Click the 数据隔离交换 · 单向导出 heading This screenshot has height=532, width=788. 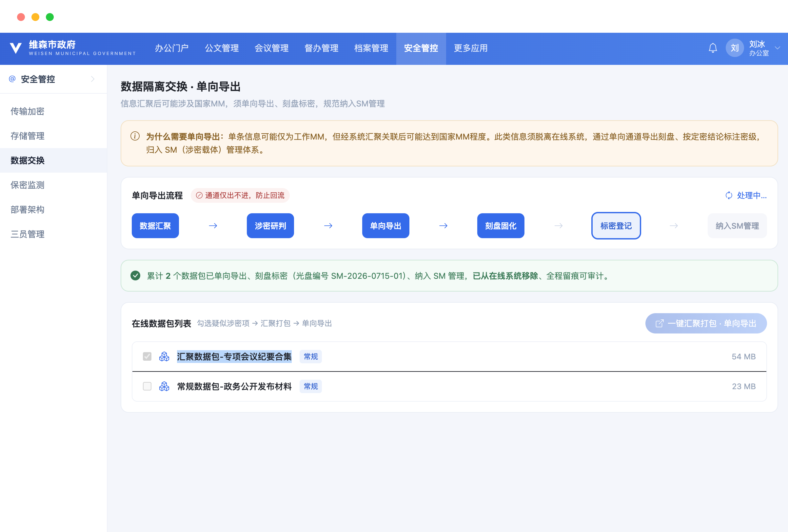(180, 86)
